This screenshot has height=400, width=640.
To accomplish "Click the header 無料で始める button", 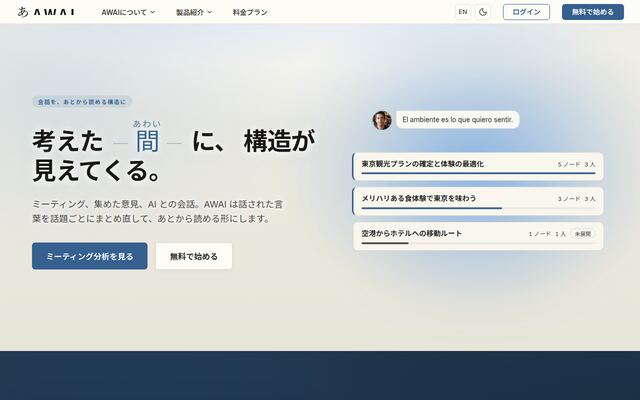I will point(593,12).
